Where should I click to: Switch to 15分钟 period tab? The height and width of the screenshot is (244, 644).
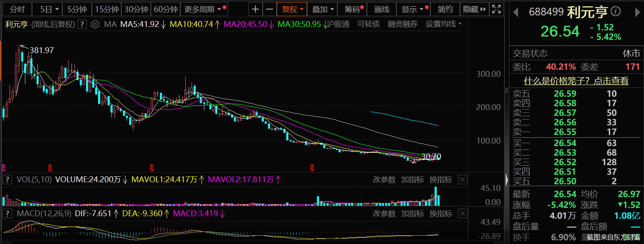107,9
